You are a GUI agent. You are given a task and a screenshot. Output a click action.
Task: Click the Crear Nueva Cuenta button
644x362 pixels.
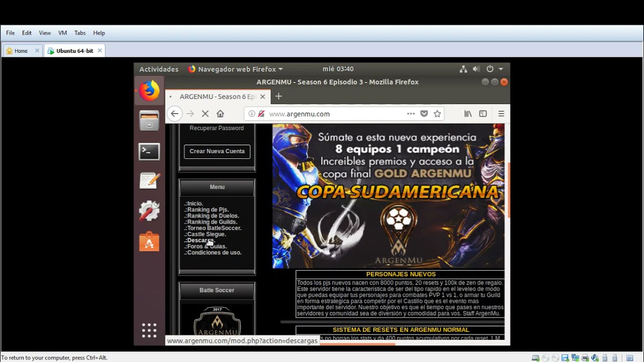(217, 151)
